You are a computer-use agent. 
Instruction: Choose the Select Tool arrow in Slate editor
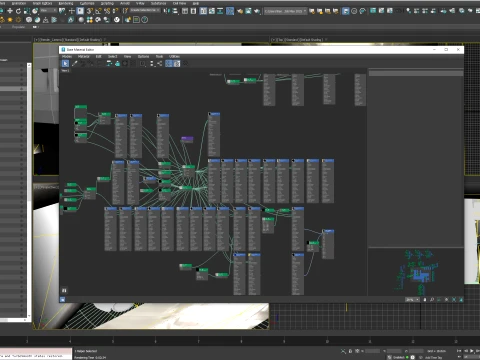65,63
